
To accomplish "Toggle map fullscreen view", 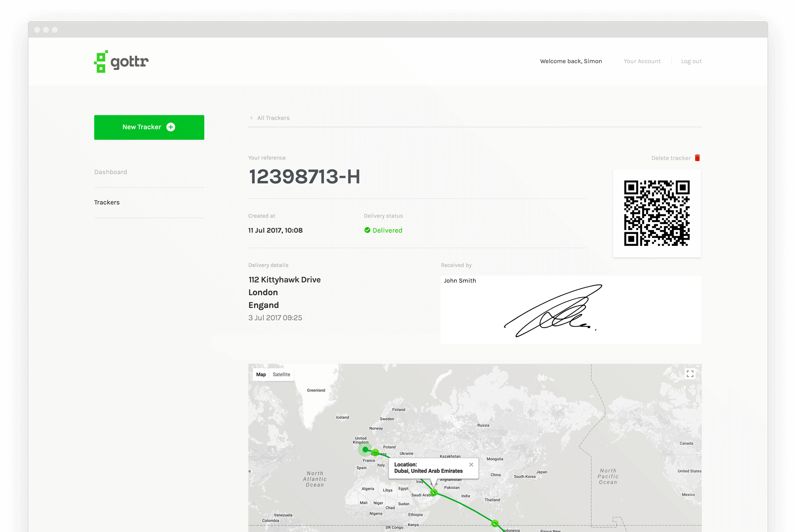I will tap(690, 374).
